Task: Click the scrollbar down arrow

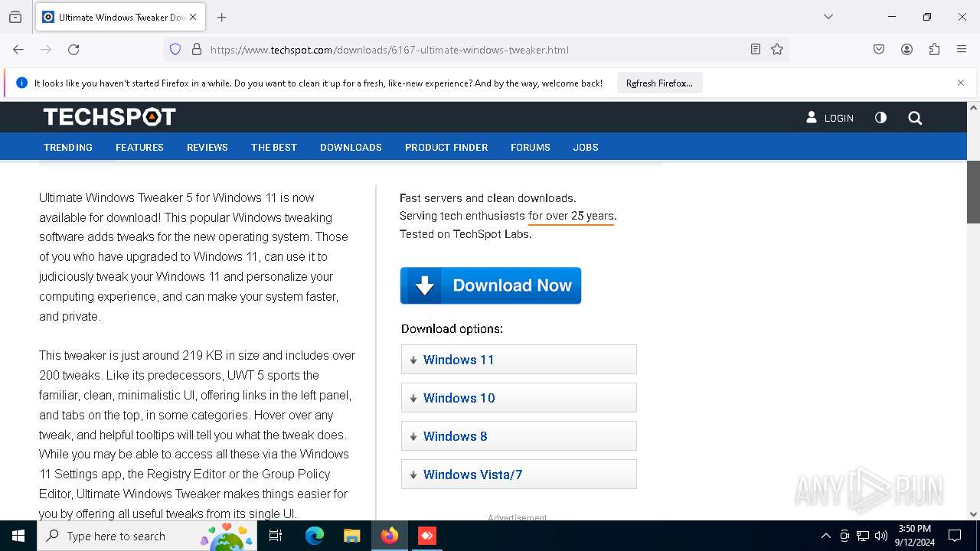Action: (x=973, y=514)
